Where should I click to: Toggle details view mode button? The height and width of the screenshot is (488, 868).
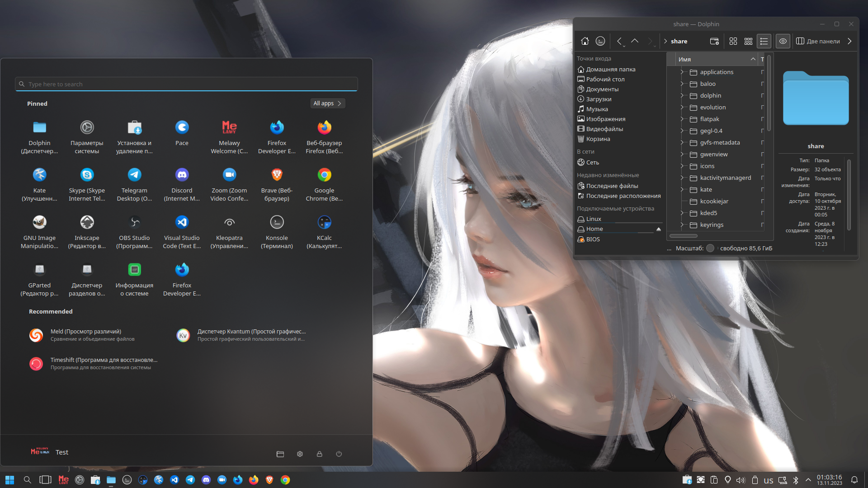(764, 41)
